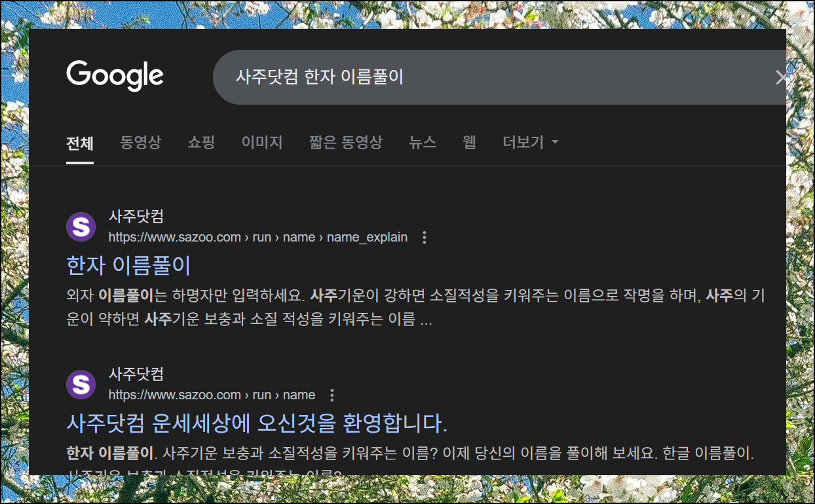The height and width of the screenshot is (504, 815).
Task: Open the three-dot menu beside name_explain URL
Action: click(425, 238)
